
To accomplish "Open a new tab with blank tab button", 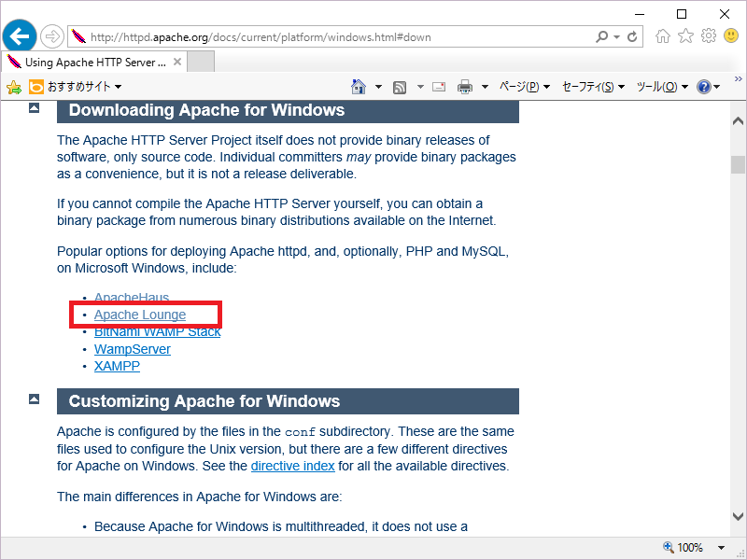I will coord(201,63).
